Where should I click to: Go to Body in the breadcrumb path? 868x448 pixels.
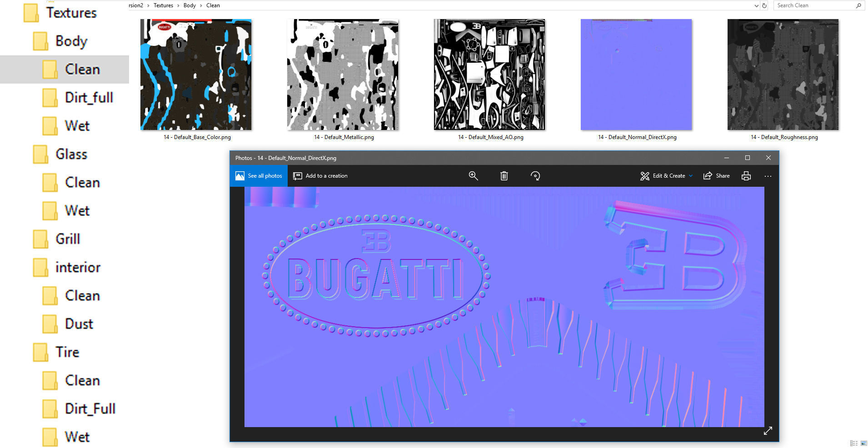[190, 5]
